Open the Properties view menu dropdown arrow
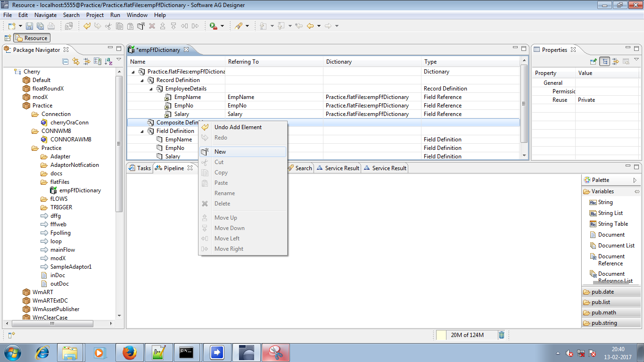This screenshot has height=362, width=644. point(636,62)
